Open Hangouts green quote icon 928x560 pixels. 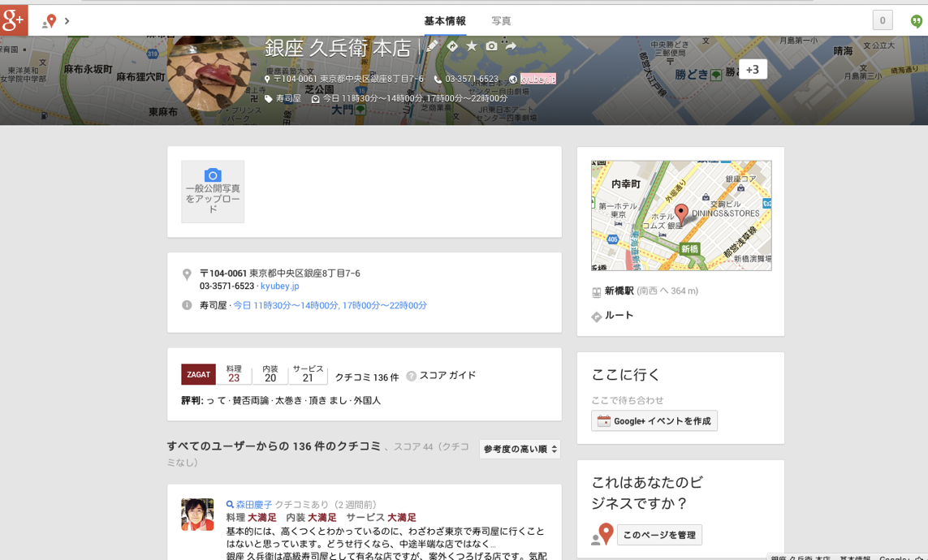(916, 21)
